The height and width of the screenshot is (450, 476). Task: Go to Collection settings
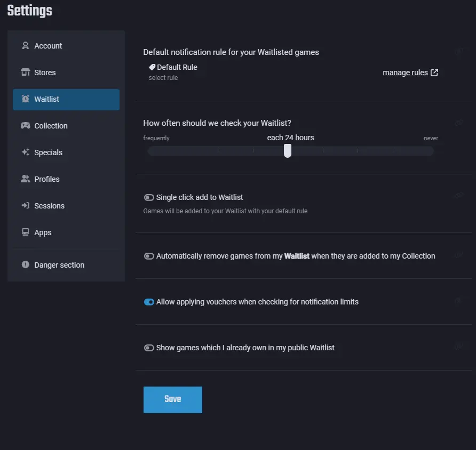coord(66,126)
